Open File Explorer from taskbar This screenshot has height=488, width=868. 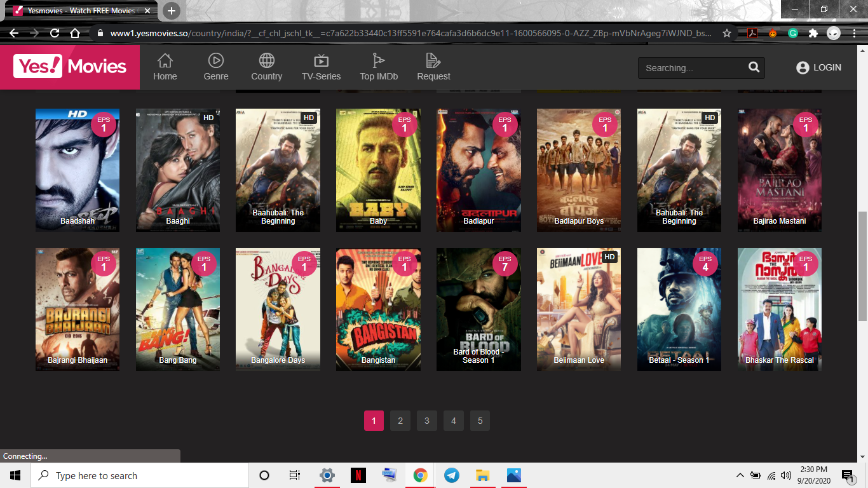point(483,475)
